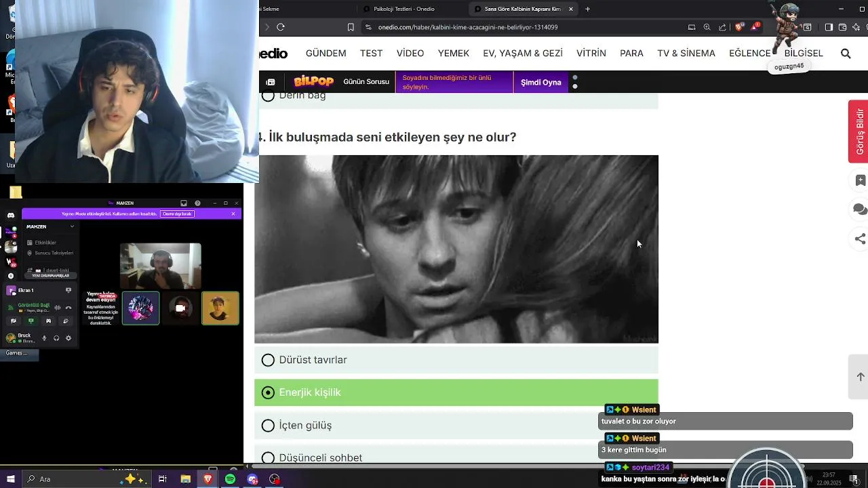Select the webcam participant video in Discord
Screen dimensions: 868x488
[x=161, y=266]
